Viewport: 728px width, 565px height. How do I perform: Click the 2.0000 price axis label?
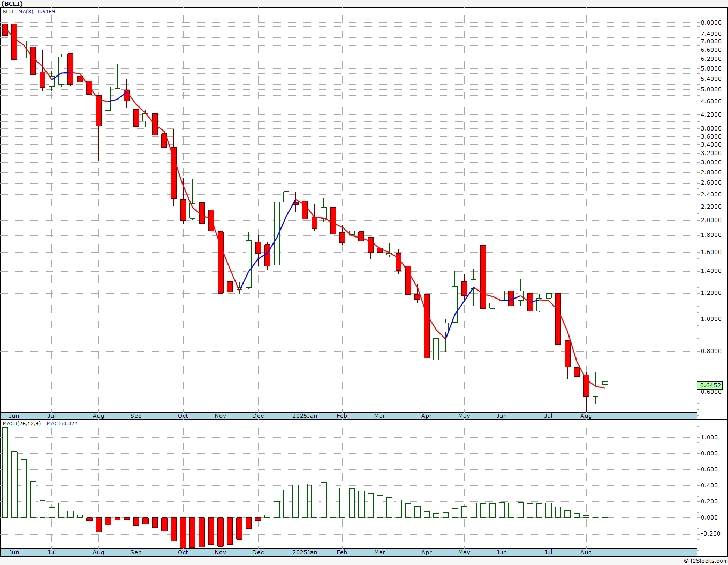pos(711,220)
